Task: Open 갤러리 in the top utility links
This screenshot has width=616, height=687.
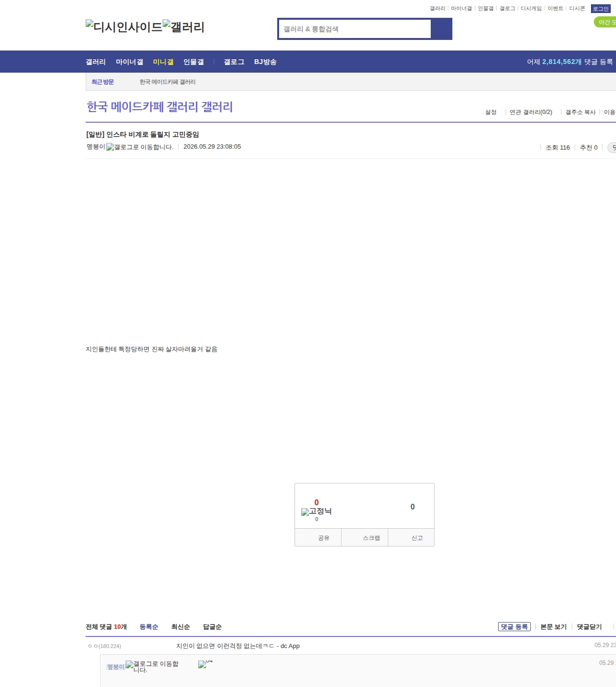Action: (x=437, y=9)
